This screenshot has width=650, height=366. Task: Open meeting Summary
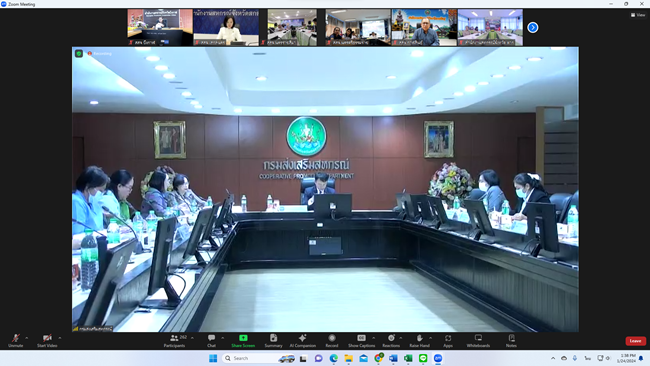(x=273, y=341)
